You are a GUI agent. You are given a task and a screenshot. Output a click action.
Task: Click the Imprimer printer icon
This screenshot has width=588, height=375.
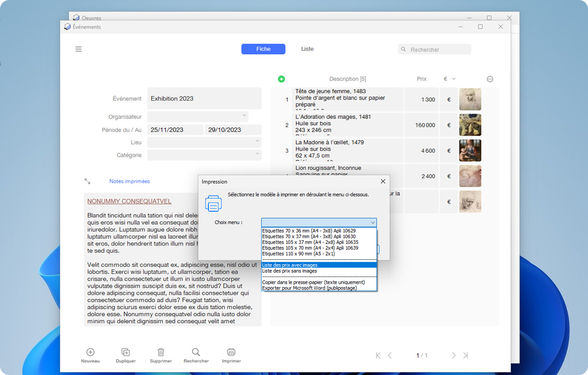(231, 352)
